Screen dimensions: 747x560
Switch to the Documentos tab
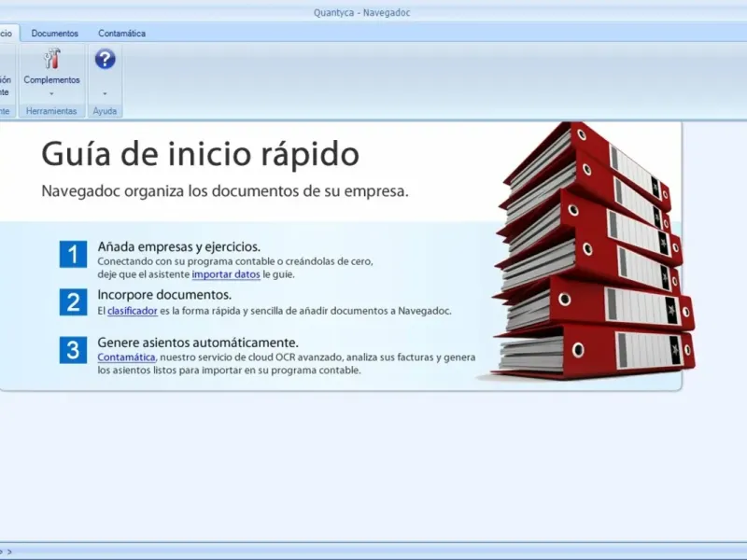55,34
